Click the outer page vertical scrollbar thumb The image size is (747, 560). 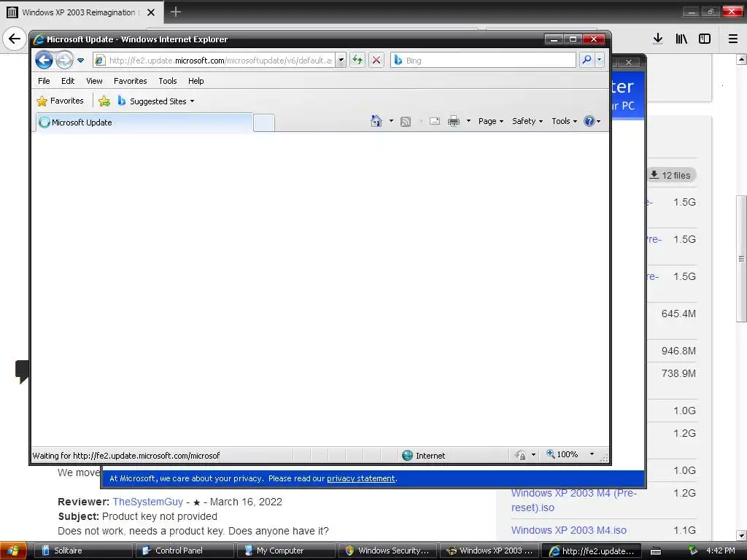(741, 259)
